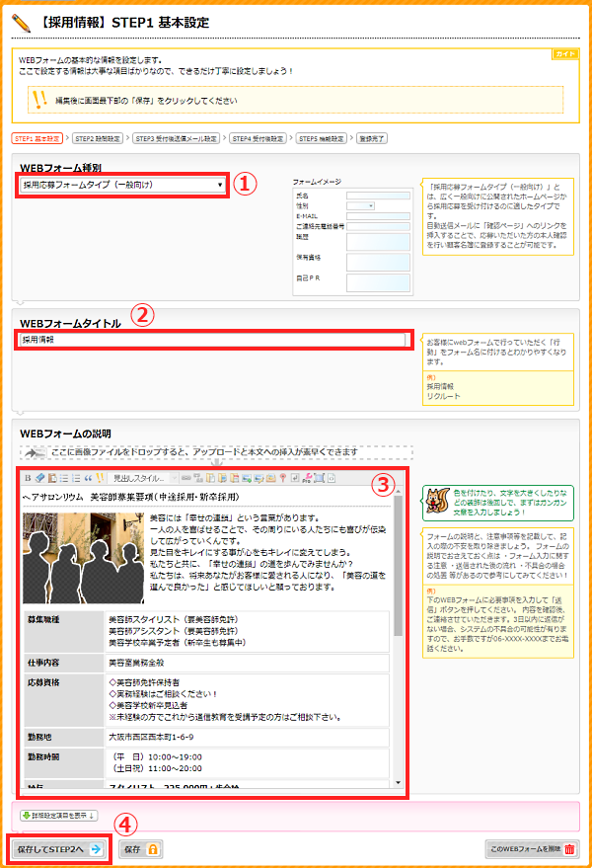
Task: Click the 美容室業務全般 cell text
Action: tap(136, 663)
